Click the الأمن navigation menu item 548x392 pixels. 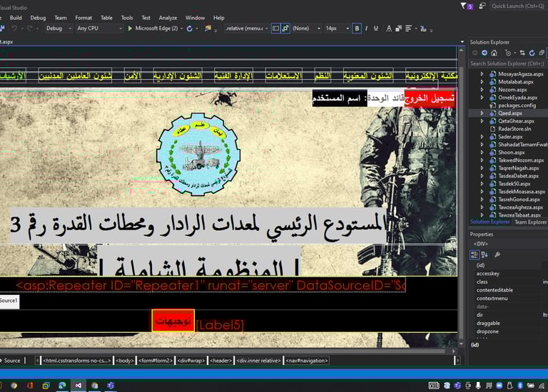[x=133, y=76]
